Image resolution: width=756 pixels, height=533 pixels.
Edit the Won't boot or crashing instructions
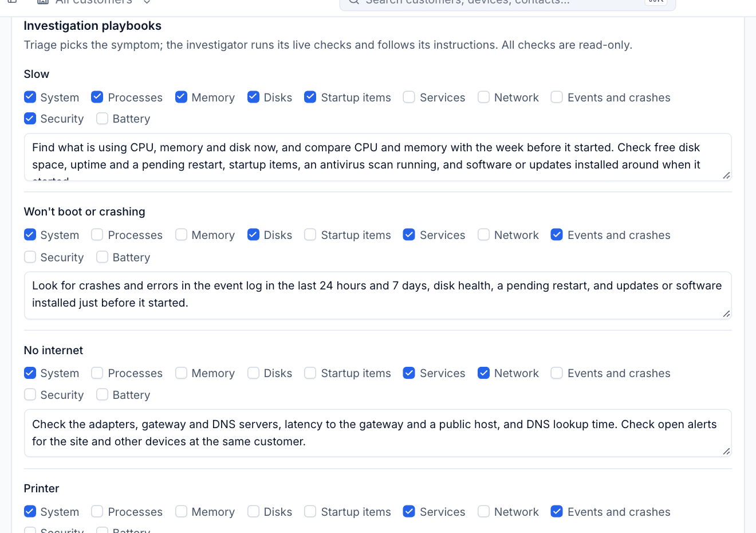tap(378, 295)
